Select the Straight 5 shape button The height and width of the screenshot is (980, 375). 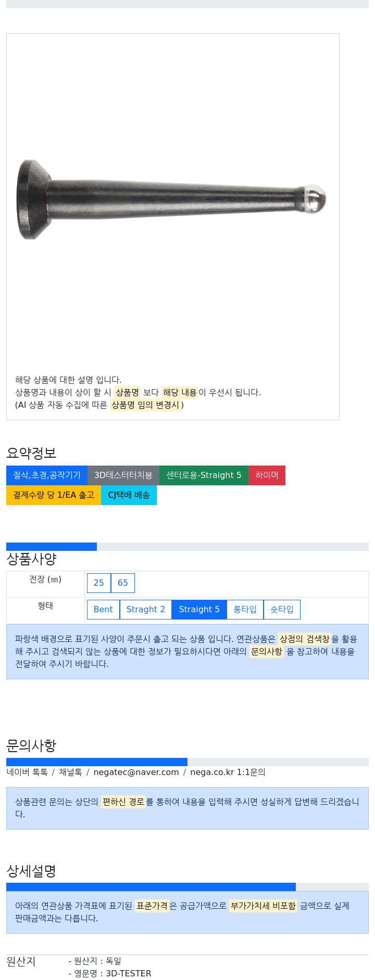pyautogui.click(x=199, y=609)
